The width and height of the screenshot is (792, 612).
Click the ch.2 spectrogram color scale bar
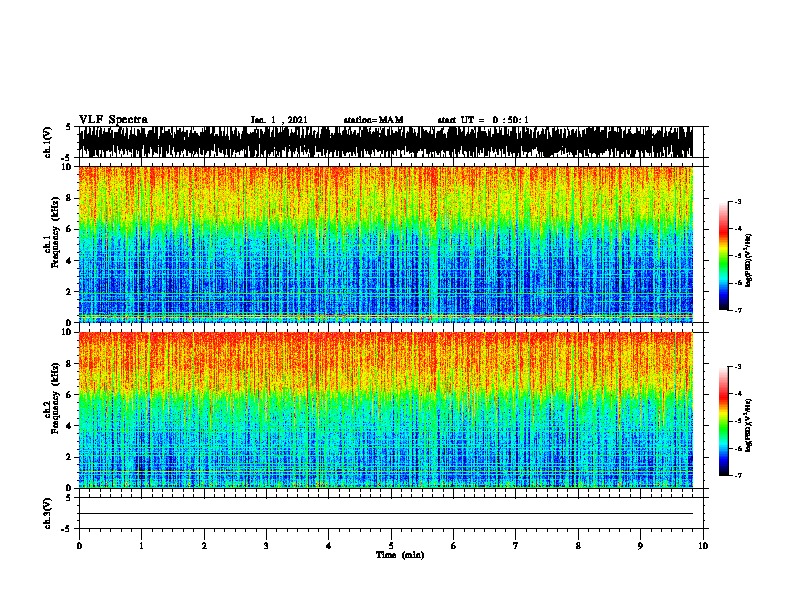(724, 421)
